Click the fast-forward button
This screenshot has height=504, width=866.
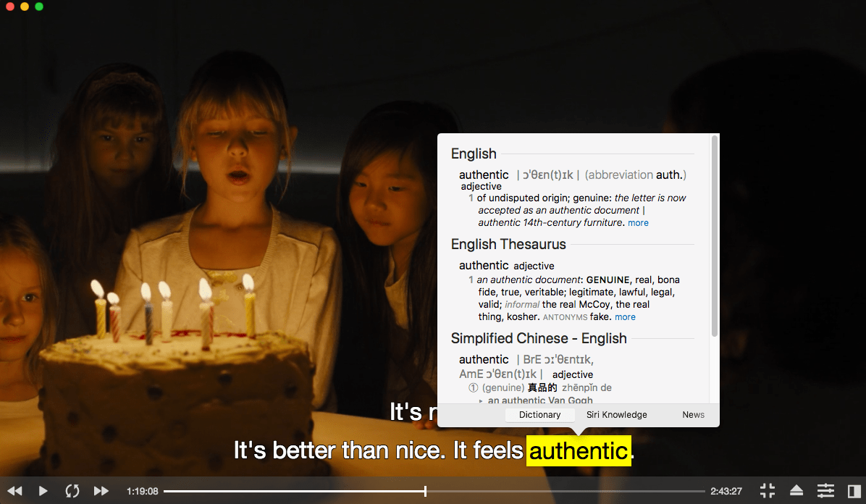point(101,491)
